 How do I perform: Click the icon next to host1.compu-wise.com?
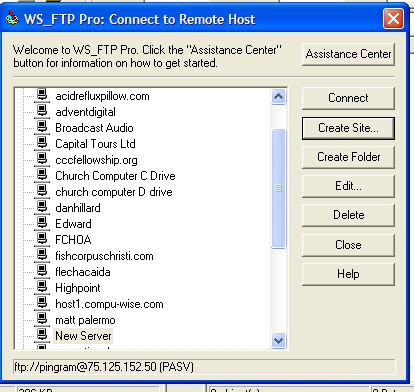tap(42, 303)
